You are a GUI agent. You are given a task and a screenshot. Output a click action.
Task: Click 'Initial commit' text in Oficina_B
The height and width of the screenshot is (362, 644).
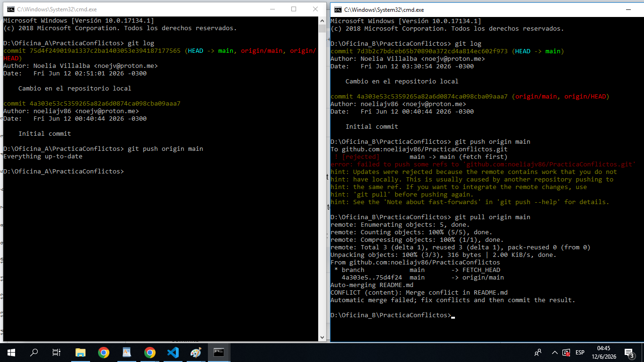(372, 126)
